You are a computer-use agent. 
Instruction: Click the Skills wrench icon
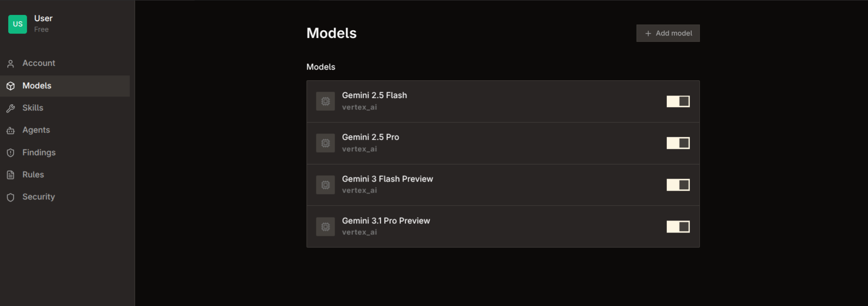pos(11,108)
